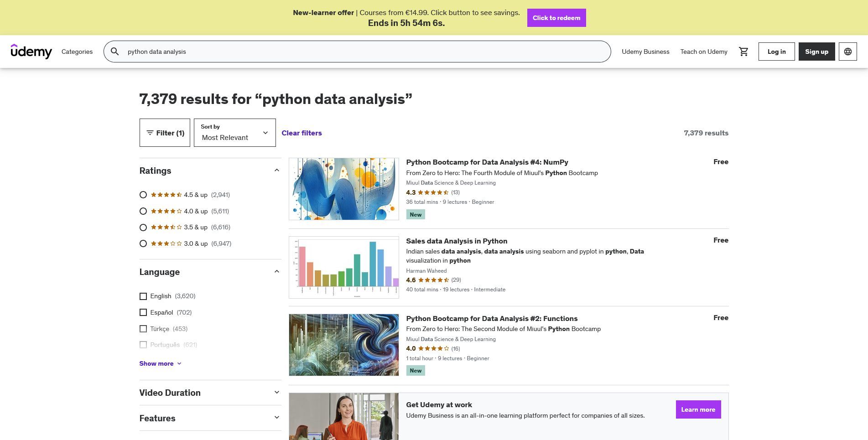868x440 pixels.
Task: Collapse the Ratings filter section
Action: click(x=276, y=171)
